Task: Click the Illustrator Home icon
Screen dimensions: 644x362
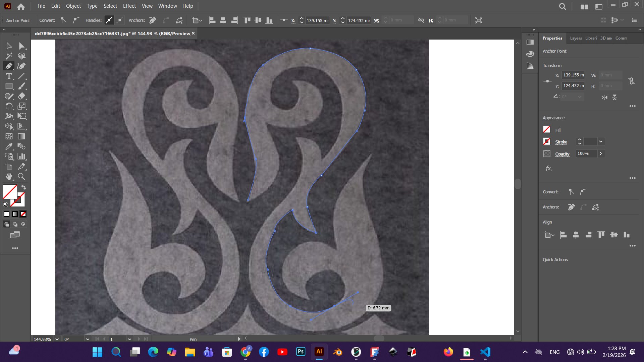Action: (21, 6)
